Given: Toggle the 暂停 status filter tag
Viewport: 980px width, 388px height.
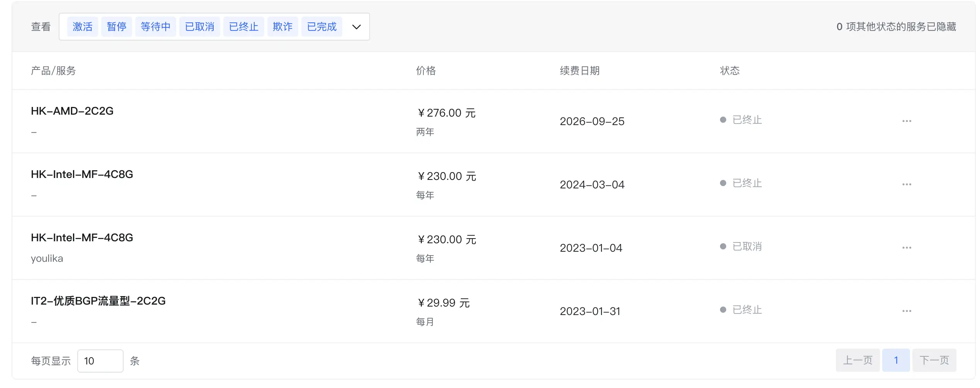Looking at the screenshot, I should point(117,27).
